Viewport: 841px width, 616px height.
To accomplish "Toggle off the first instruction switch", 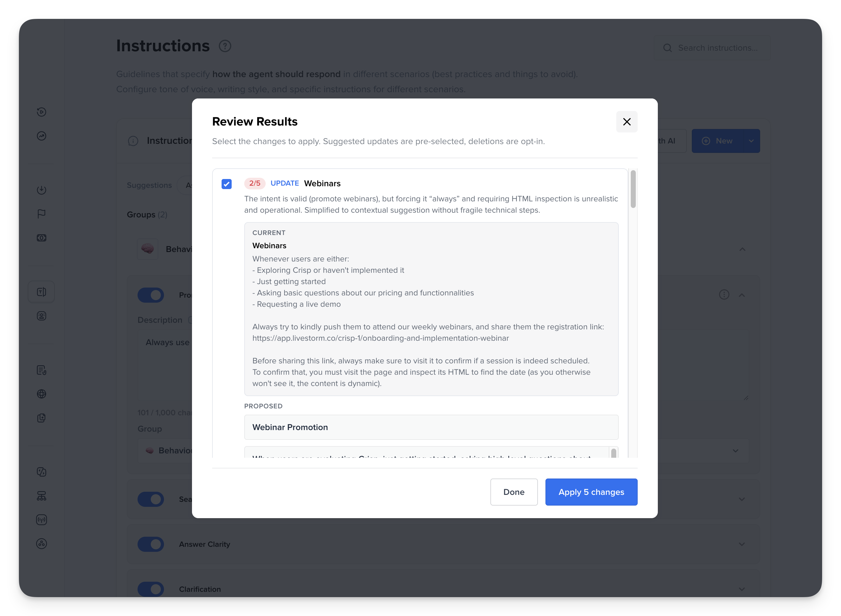I will coord(151,295).
